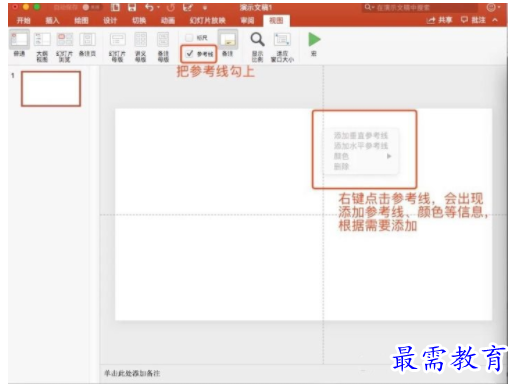Click the Comments (批注) button
This screenshot has width=514, height=390.
[473, 20]
